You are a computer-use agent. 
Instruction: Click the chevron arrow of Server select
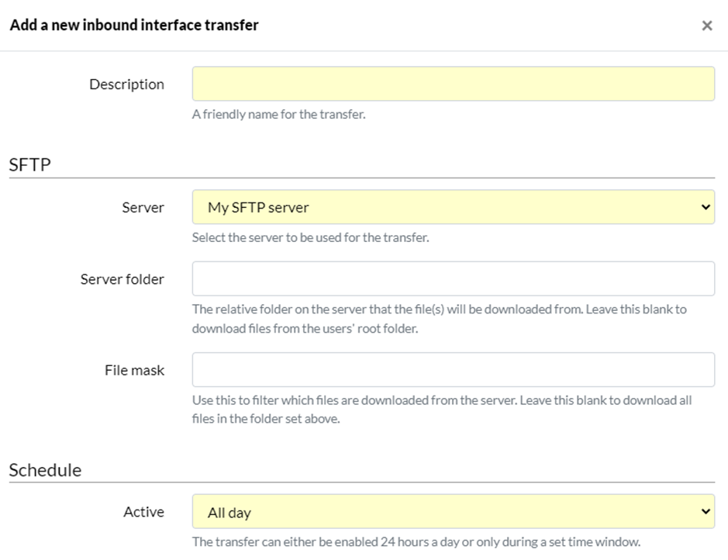[706, 207]
